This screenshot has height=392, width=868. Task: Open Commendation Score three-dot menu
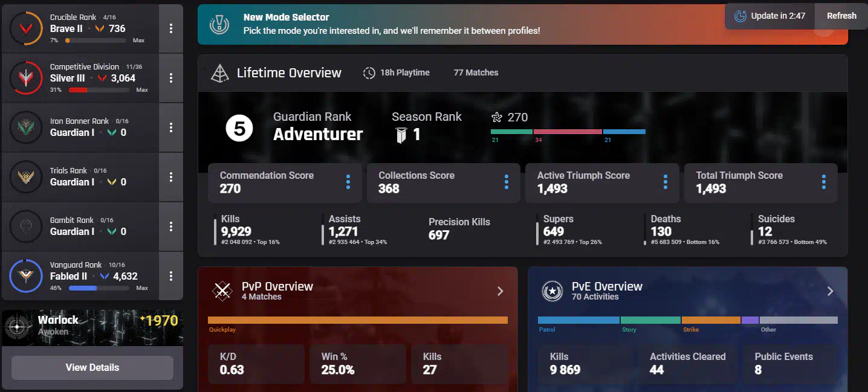pos(348,182)
